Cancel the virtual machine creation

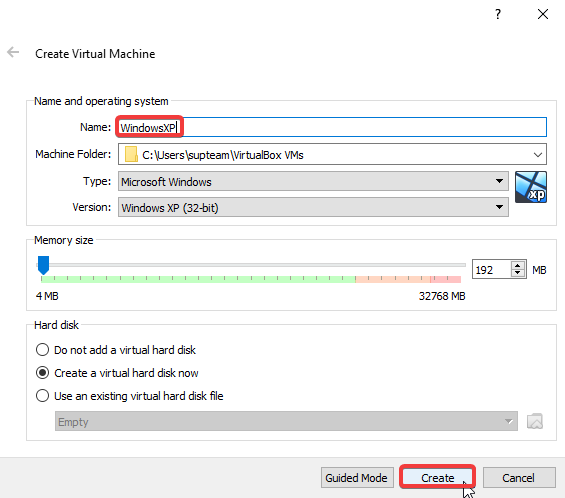tap(519, 477)
